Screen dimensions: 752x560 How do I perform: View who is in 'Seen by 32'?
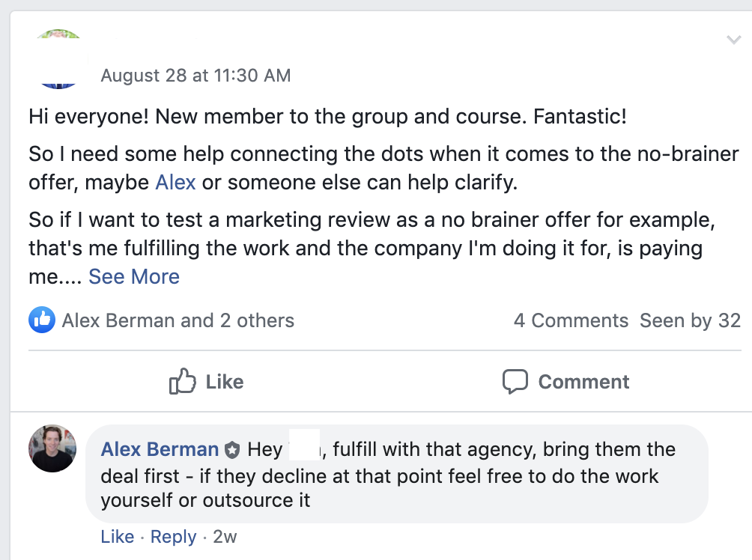(x=690, y=321)
